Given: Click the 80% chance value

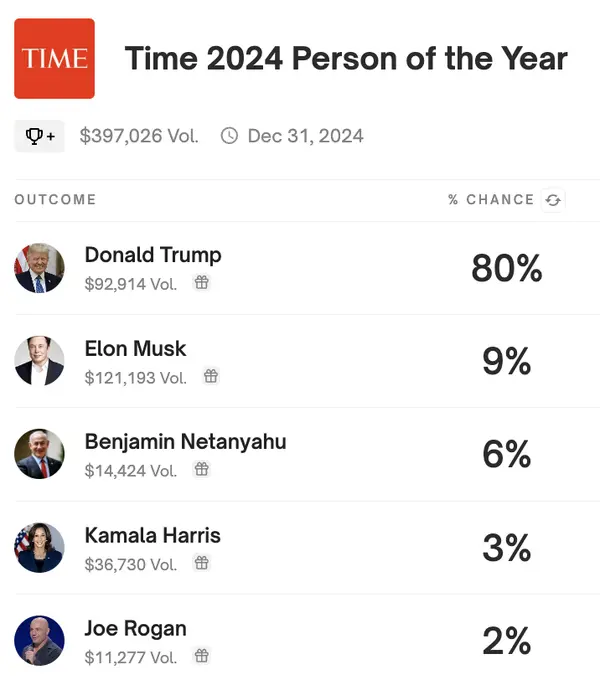Looking at the screenshot, I should coord(506,268).
